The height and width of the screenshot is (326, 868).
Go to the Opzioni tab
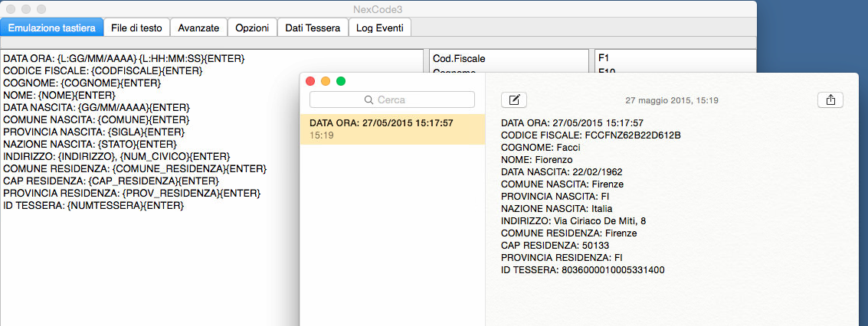coord(252,28)
